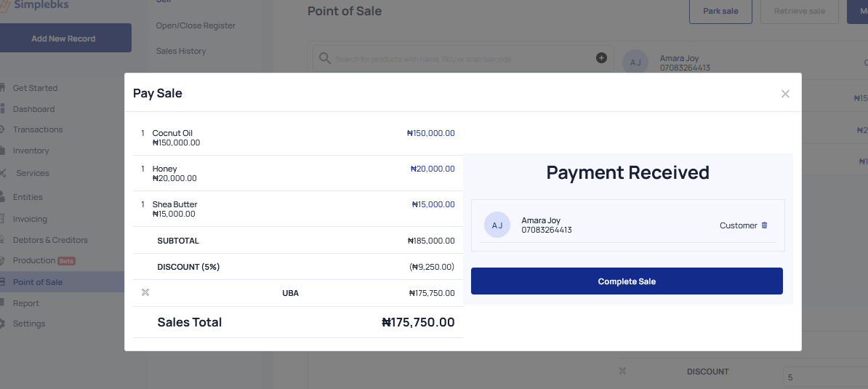Go to Inventory in the sidebar

point(31,151)
